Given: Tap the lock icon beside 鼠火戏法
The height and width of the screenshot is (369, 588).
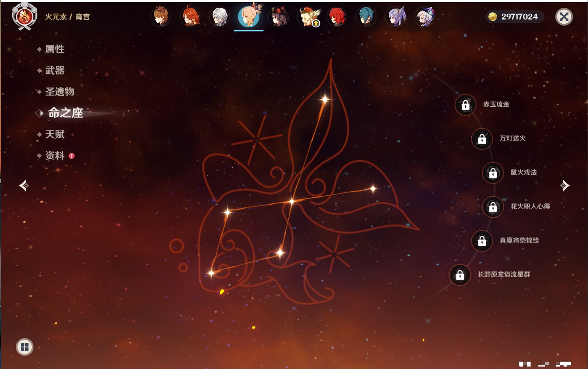Looking at the screenshot, I should (x=493, y=173).
